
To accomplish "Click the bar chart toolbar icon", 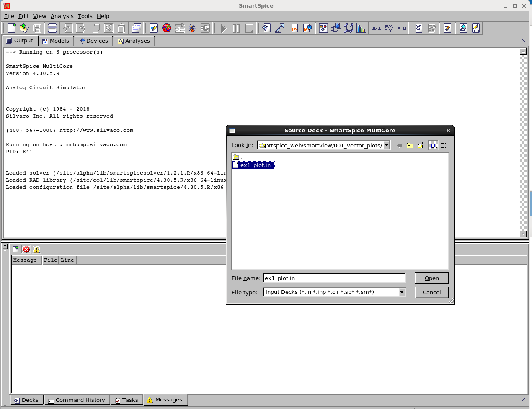I will 361,28.
